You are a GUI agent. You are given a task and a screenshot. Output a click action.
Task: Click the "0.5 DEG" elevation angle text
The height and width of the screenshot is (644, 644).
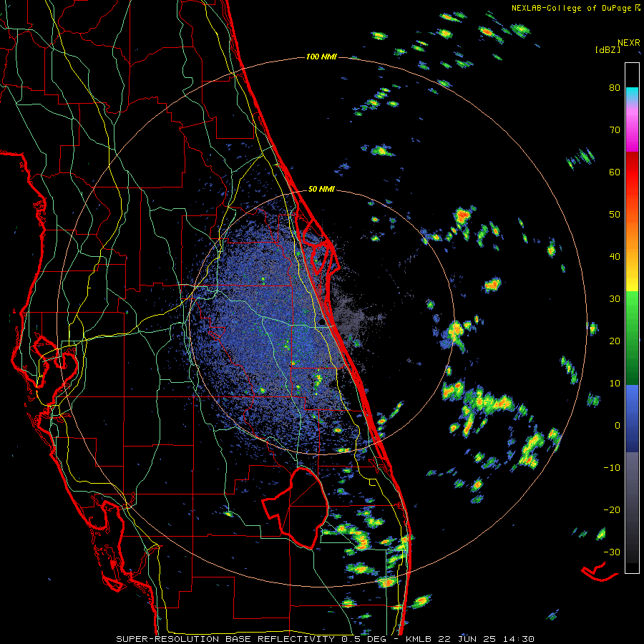coord(364,639)
